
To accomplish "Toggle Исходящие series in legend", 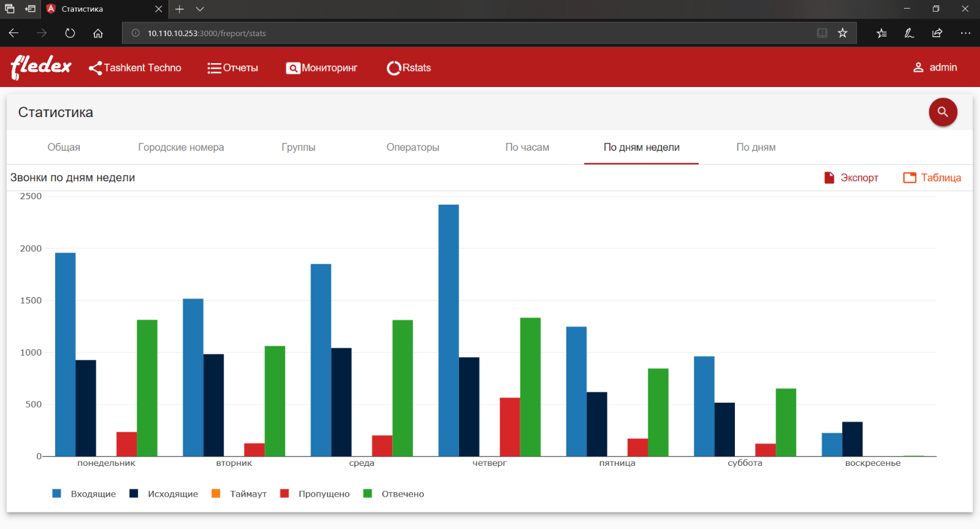I will coord(164,494).
